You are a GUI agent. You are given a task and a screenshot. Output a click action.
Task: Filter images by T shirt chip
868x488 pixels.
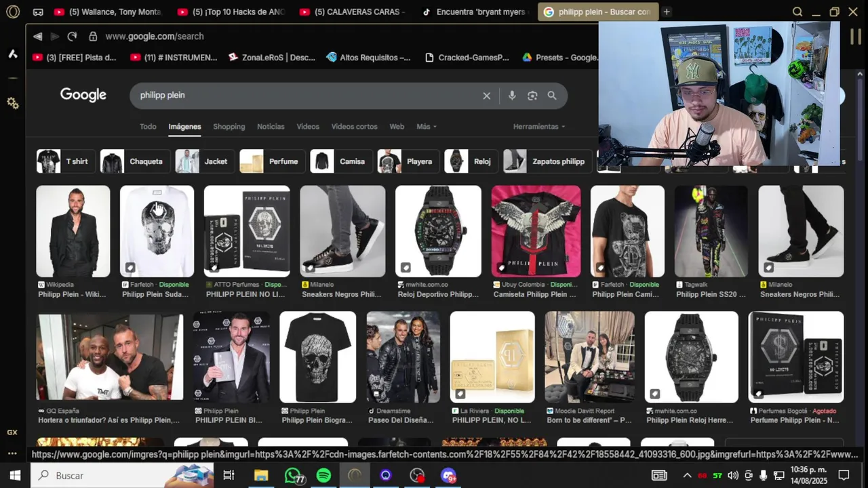65,161
